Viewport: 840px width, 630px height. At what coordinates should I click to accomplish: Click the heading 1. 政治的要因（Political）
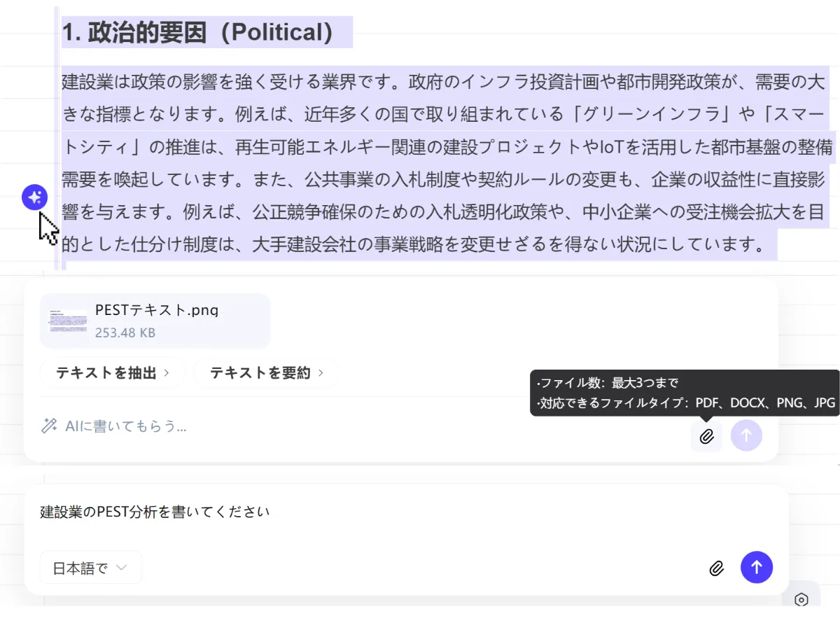(x=197, y=32)
